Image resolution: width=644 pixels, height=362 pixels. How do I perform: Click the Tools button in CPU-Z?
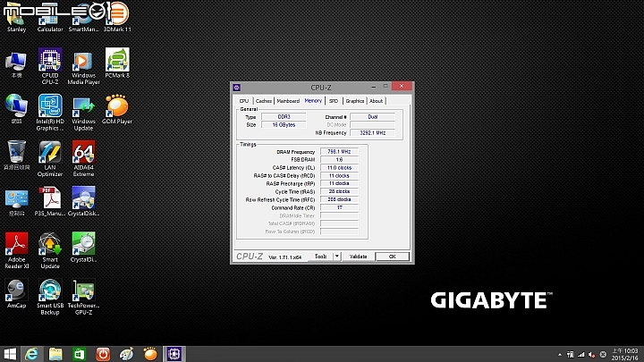pyautogui.click(x=320, y=257)
